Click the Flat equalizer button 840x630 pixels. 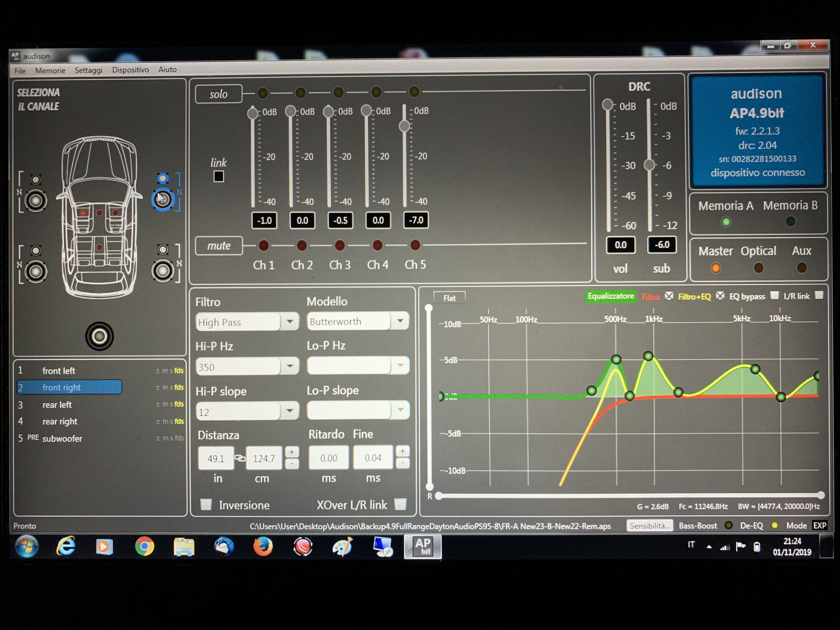pyautogui.click(x=449, y=298)
